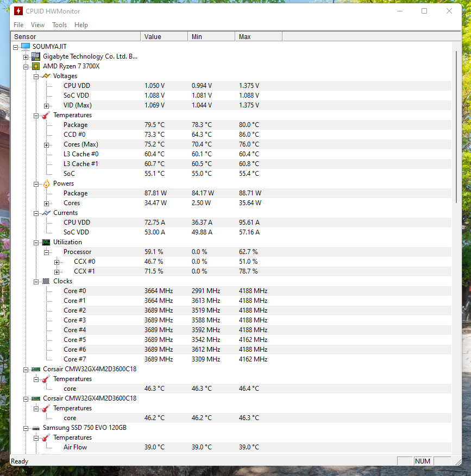
Task: Expand the VID (Max) voltage entry
Action: (47, 106)
